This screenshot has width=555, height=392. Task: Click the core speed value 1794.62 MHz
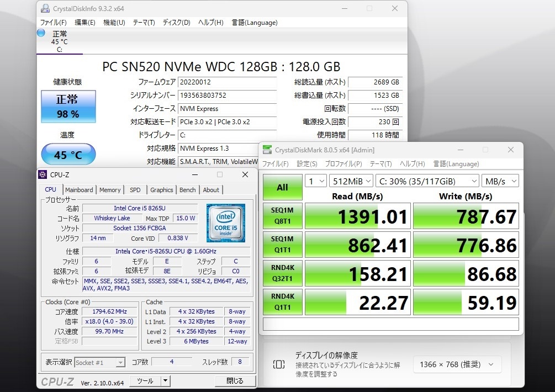[x=110, y=312]
